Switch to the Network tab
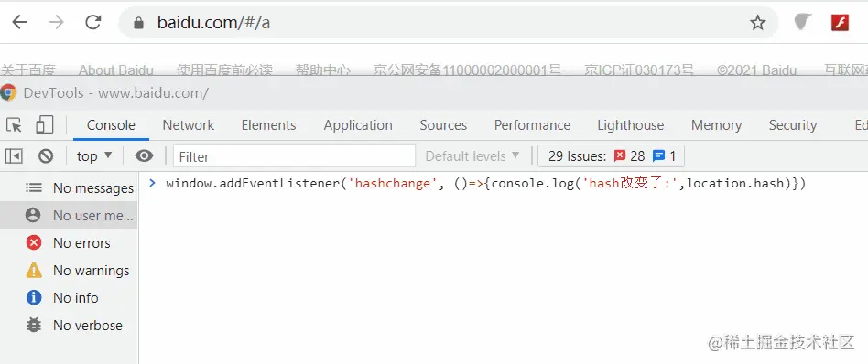The height and width of the screenshot is (364, 868). pos(189,125)
